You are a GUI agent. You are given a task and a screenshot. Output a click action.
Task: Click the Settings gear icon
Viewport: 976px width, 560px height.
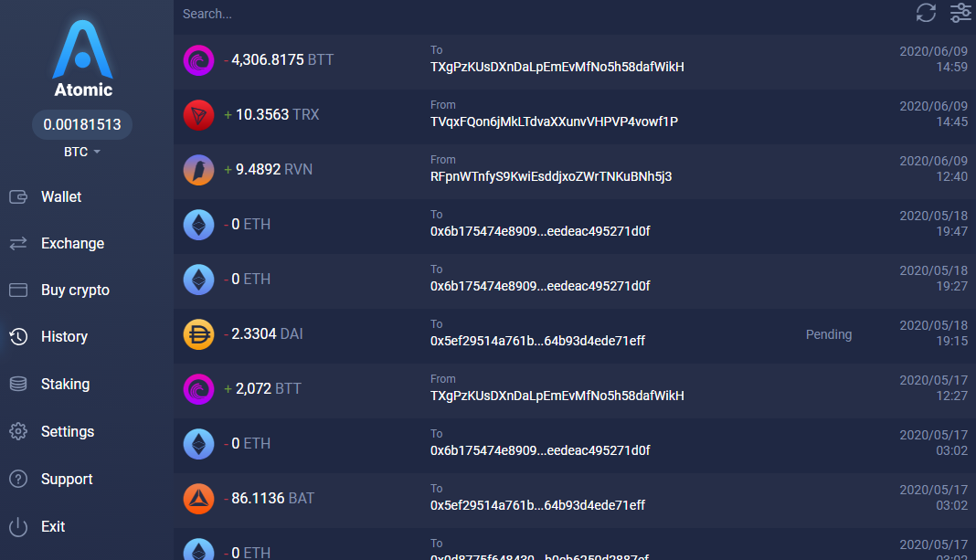tap(18, 431)
